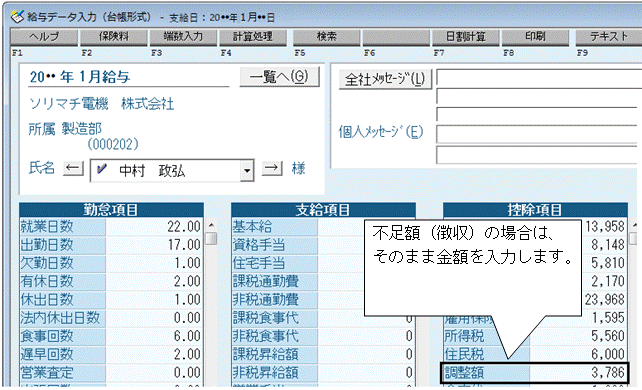Click the blank F6 function button

tap(396, 37)
